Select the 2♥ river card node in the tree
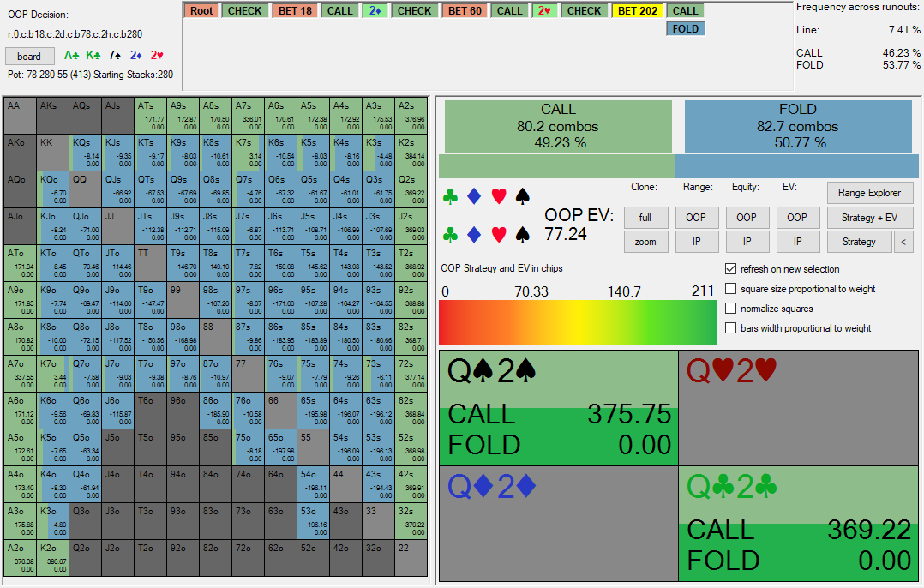Viewport: 924px width, 588px height. click(x=543, y=11)
